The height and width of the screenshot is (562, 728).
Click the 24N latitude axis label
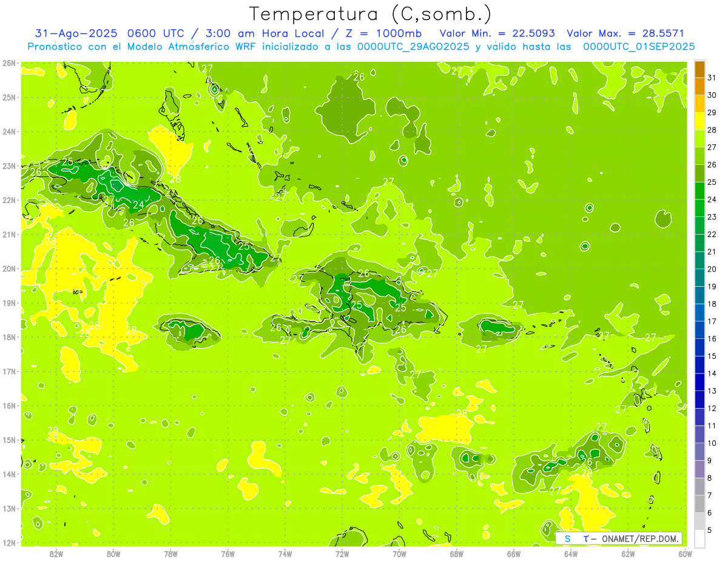point(8,132)
